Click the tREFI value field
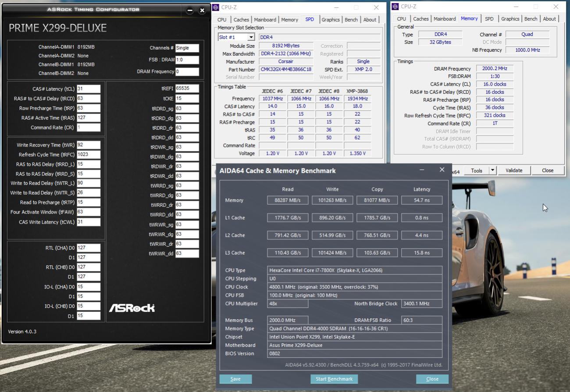The width and height of the screenshot is (570, 392). (187, 89)
